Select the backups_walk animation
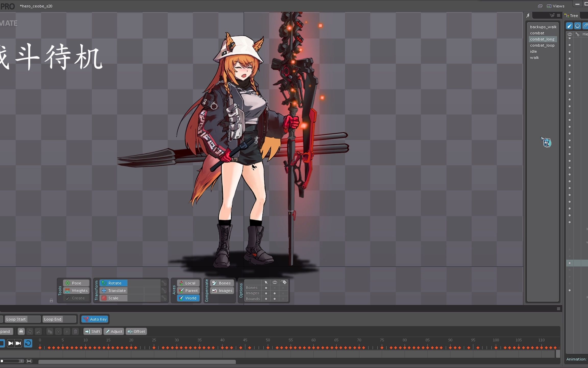Image resolution: width=588 pixels, height=368 pixels. tap(543, 27)
